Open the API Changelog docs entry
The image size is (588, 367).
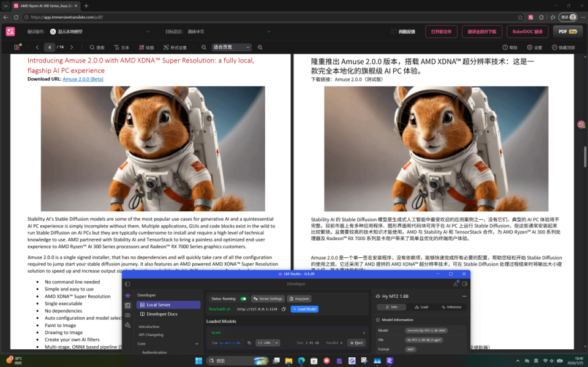(x=151, y=335)
